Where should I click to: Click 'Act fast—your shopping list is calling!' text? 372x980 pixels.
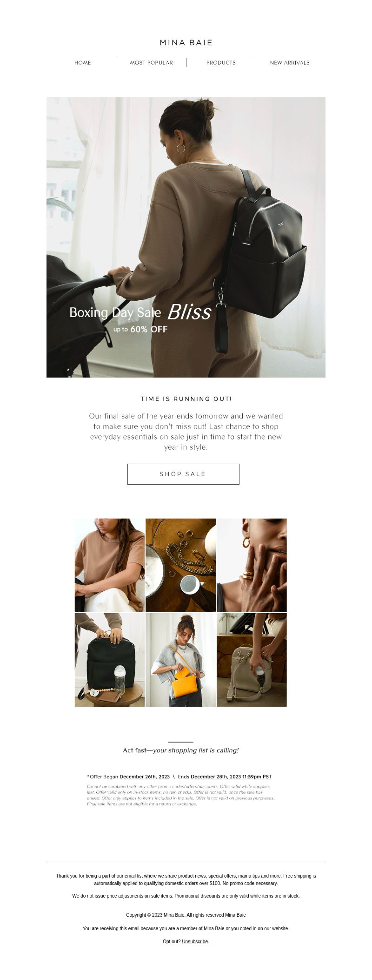pos(181,750)
